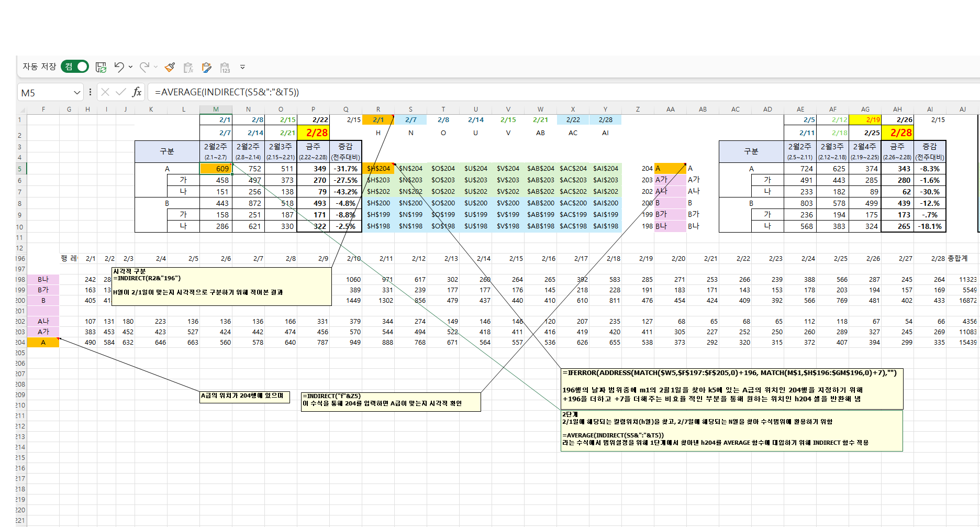Click the -31.7% cell
This screenshot has height=527, width=980.
[346, 169]
